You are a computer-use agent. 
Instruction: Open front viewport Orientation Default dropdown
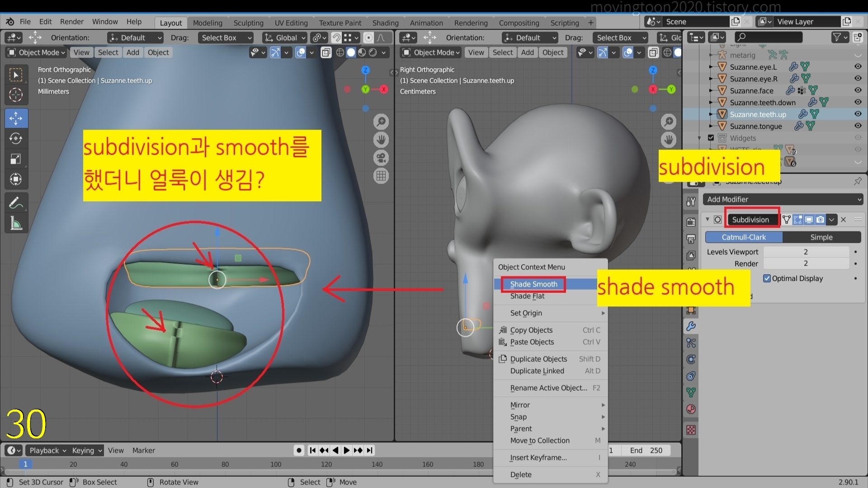[135, 38]
